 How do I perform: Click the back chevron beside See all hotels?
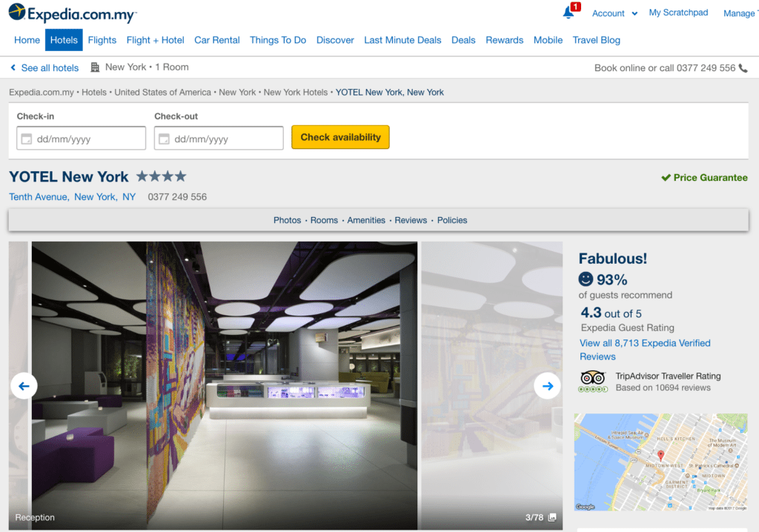(13, 67)
